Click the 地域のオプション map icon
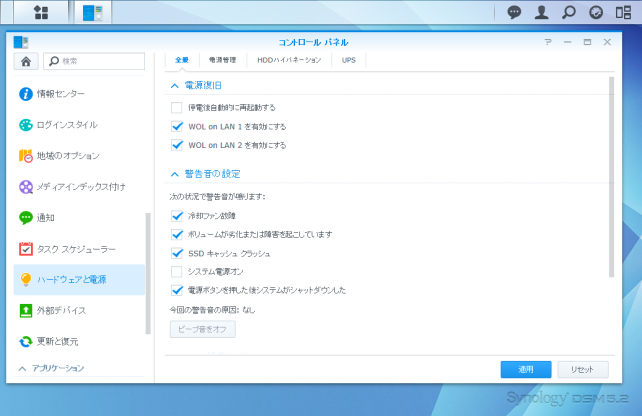Viewport: 642px width, 416px height. (26, 156)
